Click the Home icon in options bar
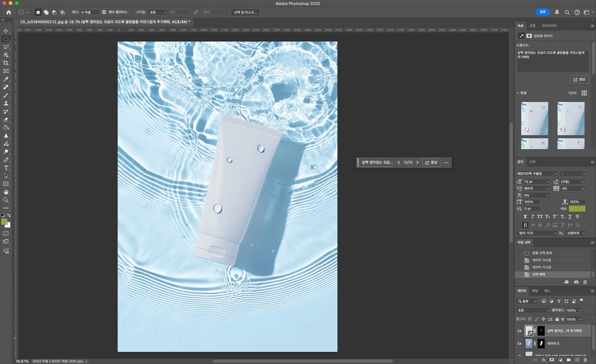 8,12
